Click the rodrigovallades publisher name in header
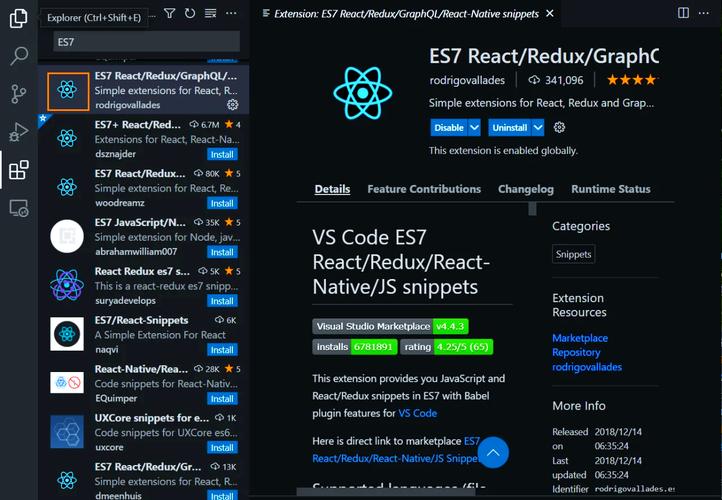This screenshot has height=500, width=722. [x=467, y=80]
